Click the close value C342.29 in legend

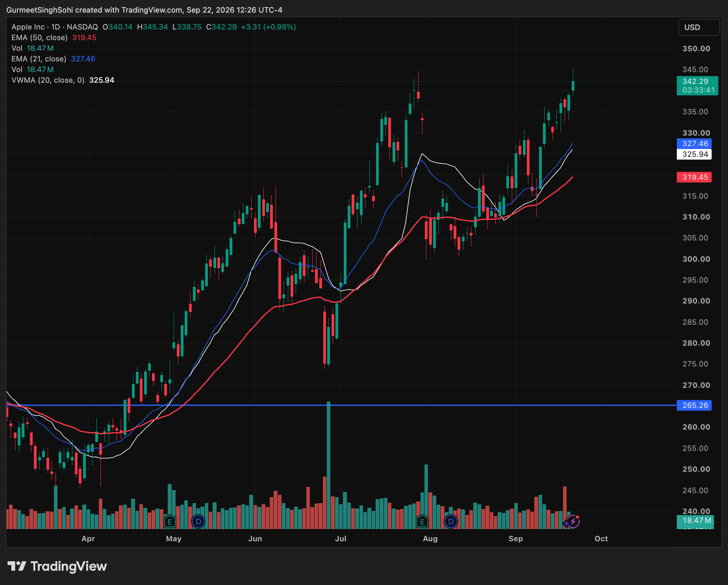pos(222,27)
